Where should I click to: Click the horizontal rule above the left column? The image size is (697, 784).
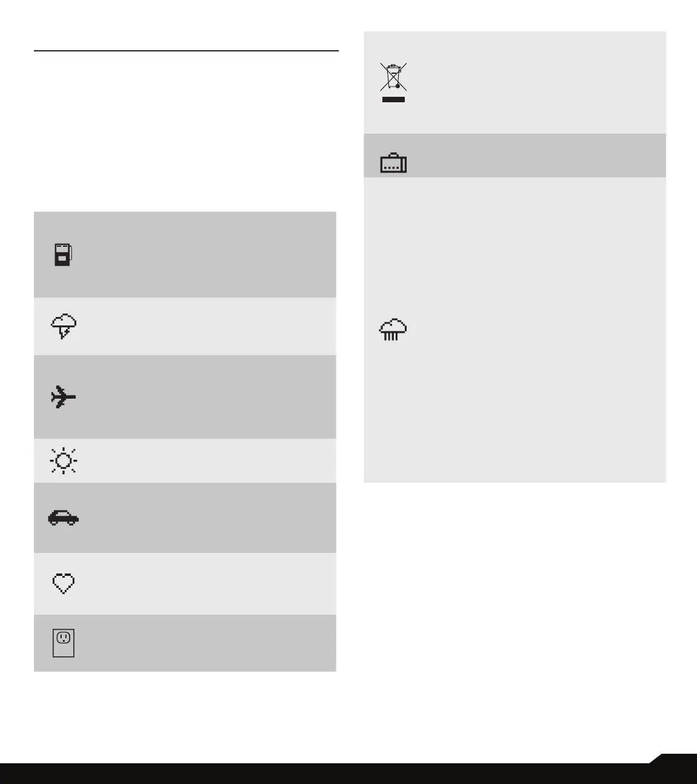point(186,51)
